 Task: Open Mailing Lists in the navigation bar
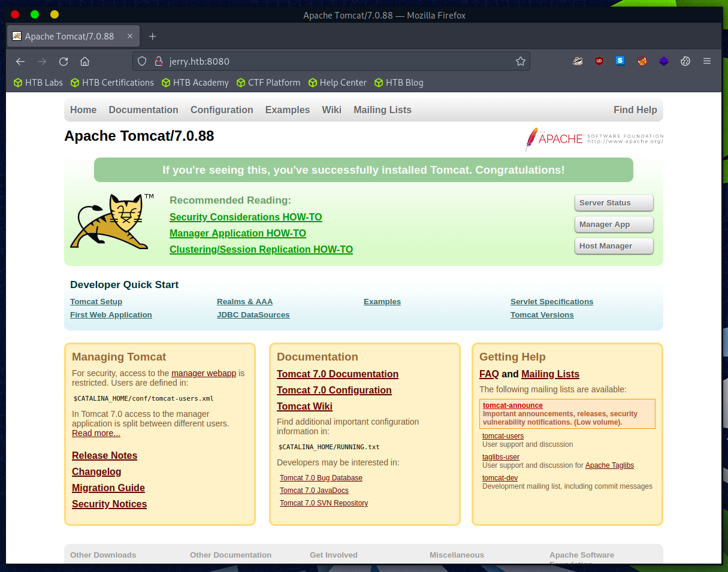pyautogui.click(x=383, y=110)
